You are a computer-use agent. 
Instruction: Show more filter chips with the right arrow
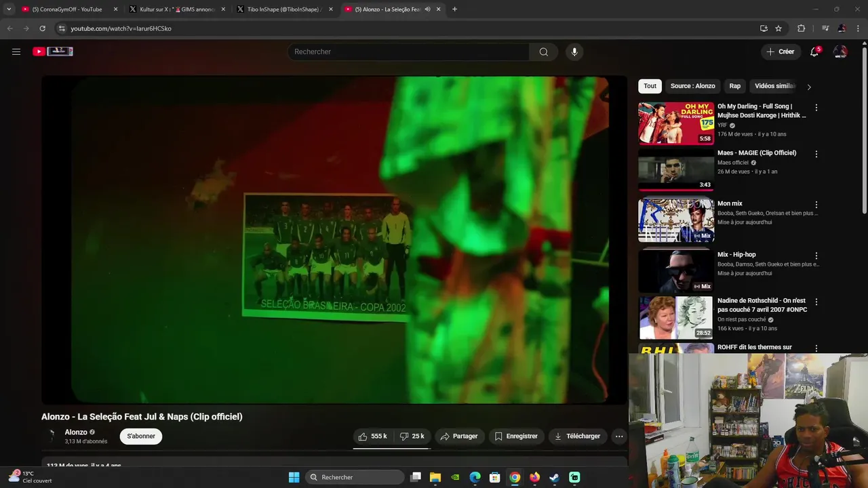[808, 87]
